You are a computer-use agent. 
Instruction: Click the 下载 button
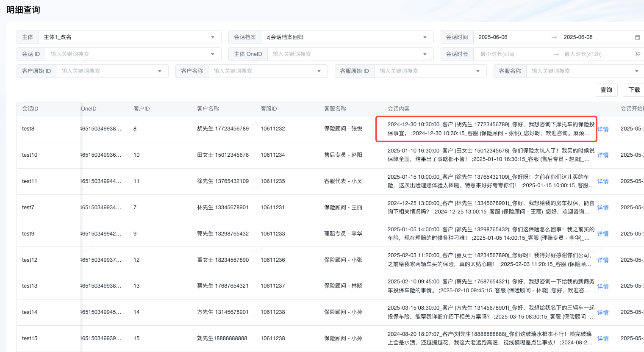coord(634,90)
